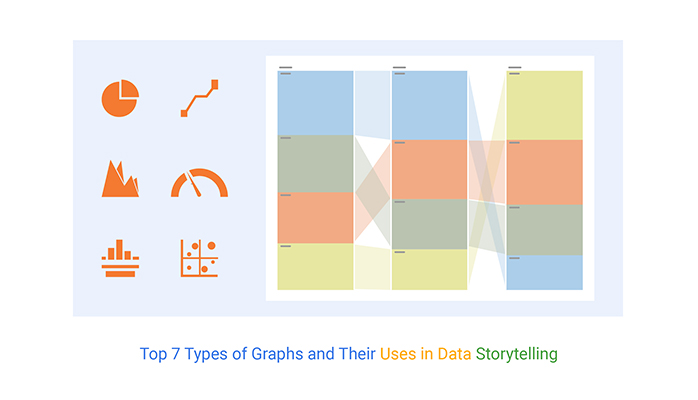The width and height of the screenshot is (698, 400).
Task: Click the light blue flow band at top
Action: [373, 105]
